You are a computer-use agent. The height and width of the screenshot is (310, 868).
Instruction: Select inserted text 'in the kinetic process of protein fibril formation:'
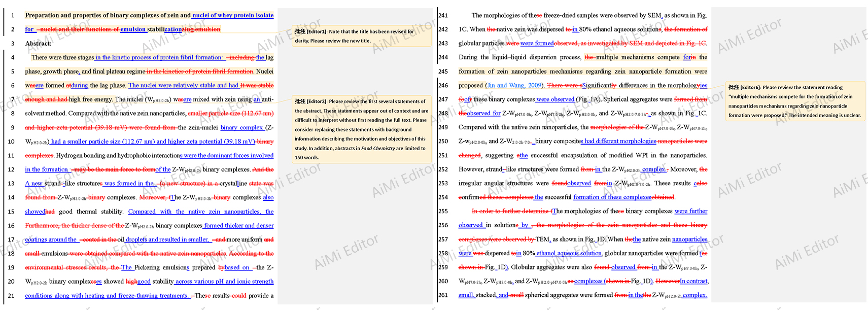point(159,57)
